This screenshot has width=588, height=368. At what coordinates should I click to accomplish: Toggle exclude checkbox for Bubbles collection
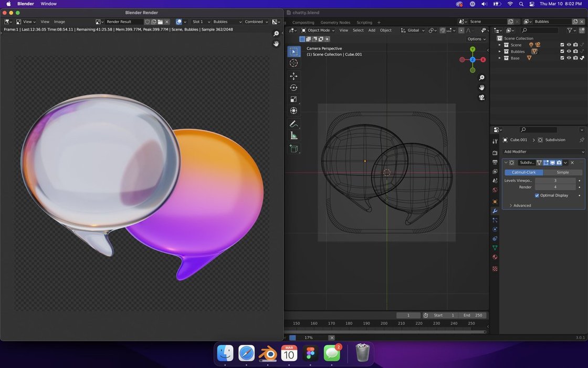pos(562,52)
